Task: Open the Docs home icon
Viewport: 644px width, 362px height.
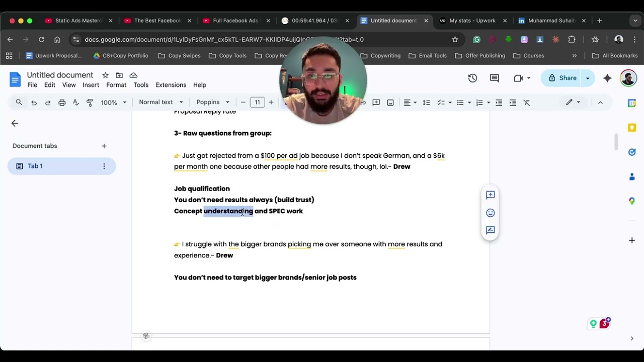Action: pyautogui.click(x=15, y=79)
